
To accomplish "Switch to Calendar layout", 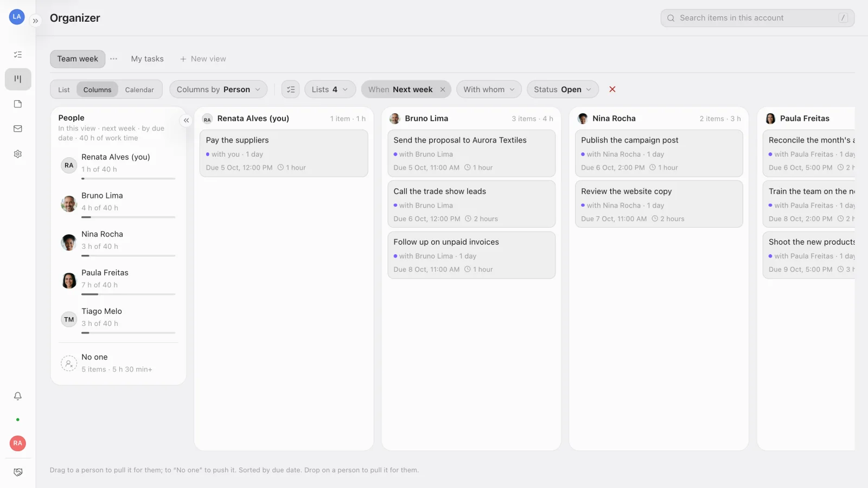I will (x=139, y=90).
